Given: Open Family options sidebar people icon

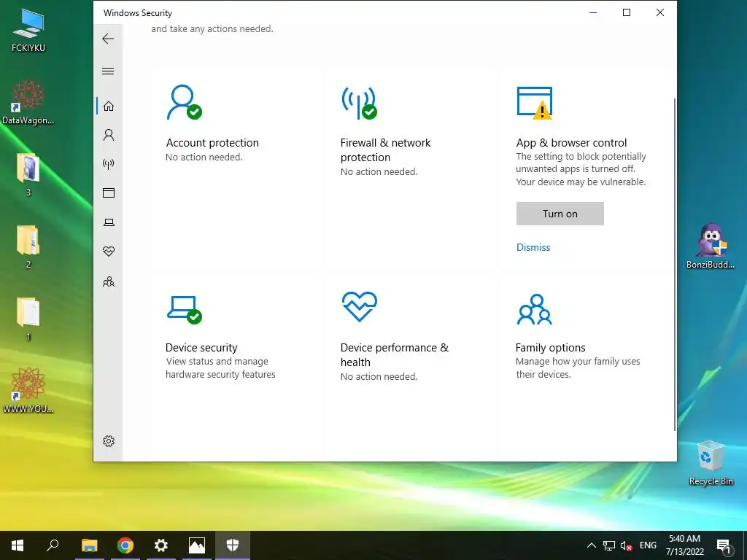Looking at the screenshot, I should [109, 281].
